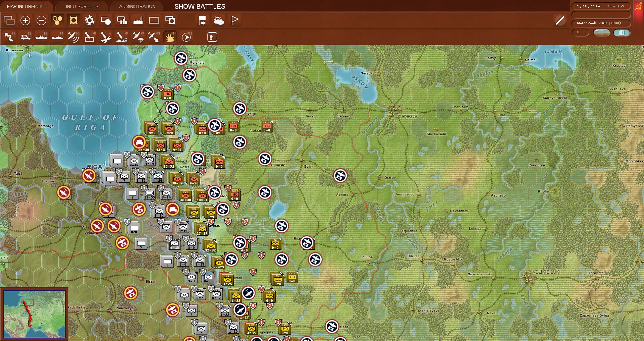This screenshot has width=644, height=341.
Task: Click the light blue pill showing 0
Action: click(622, 33)
